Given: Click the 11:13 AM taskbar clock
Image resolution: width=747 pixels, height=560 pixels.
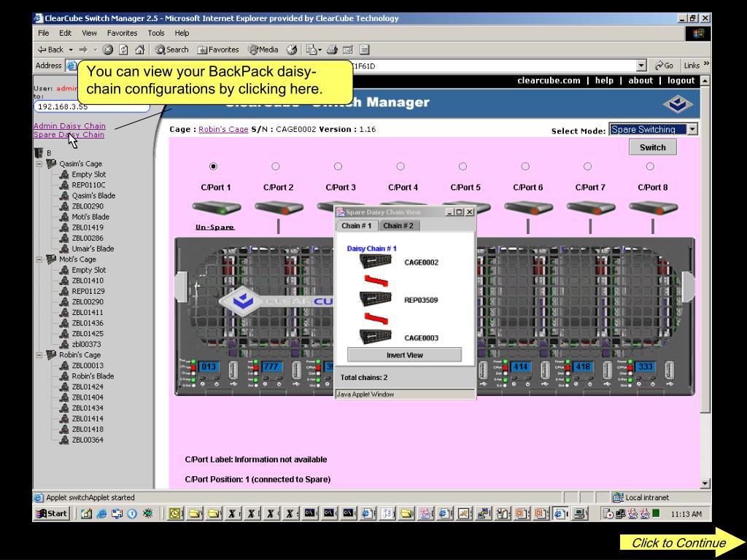Looking at the screenshot, I should [x=686, y=514].
